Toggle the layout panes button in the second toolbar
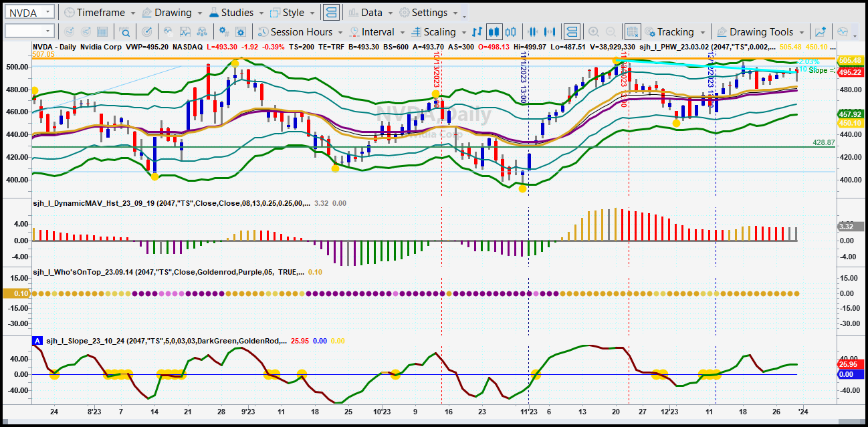Screen dimensions: 868x427 click(572, 32)
